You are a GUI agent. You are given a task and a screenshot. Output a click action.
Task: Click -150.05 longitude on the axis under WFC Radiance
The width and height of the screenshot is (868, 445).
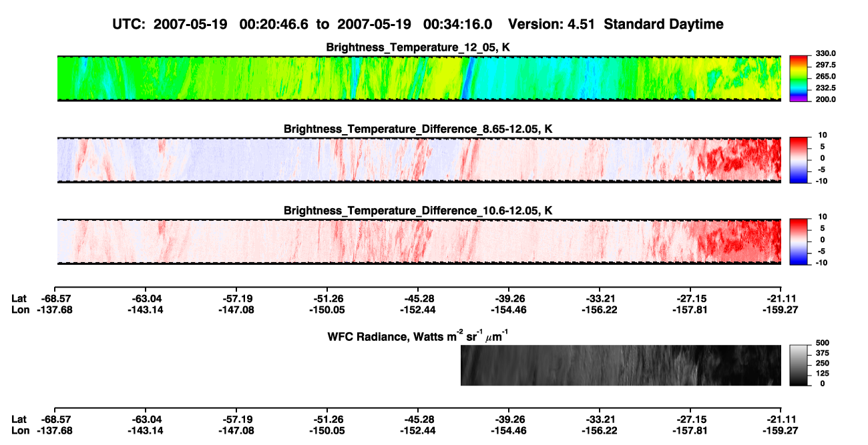click(327, 430)
